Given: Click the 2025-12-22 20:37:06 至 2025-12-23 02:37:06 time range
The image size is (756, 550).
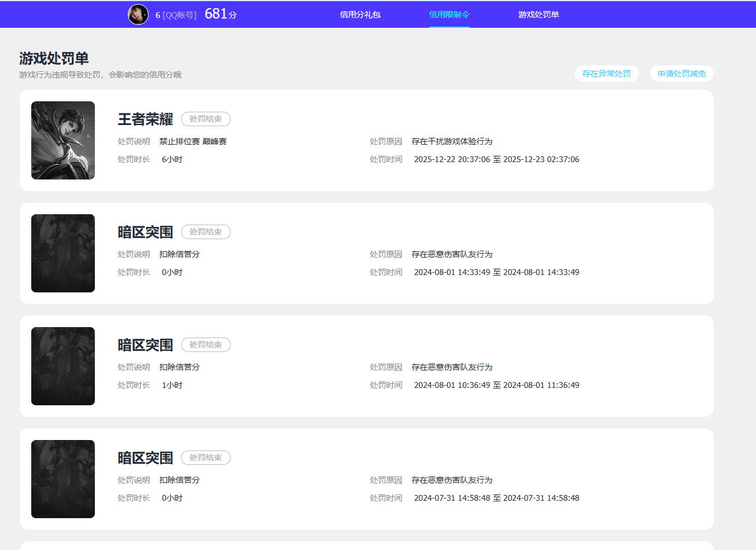Looking at the screenshot, I should [x=497, y=159].
